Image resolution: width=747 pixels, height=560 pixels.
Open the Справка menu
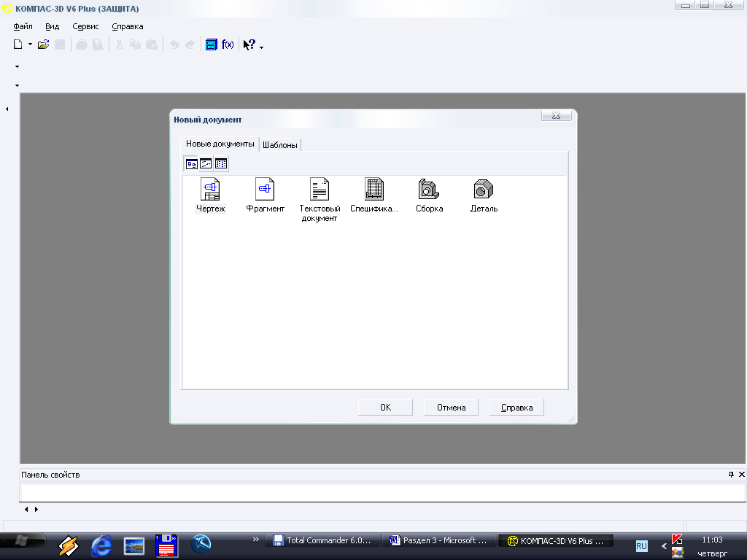pos(127,27)
